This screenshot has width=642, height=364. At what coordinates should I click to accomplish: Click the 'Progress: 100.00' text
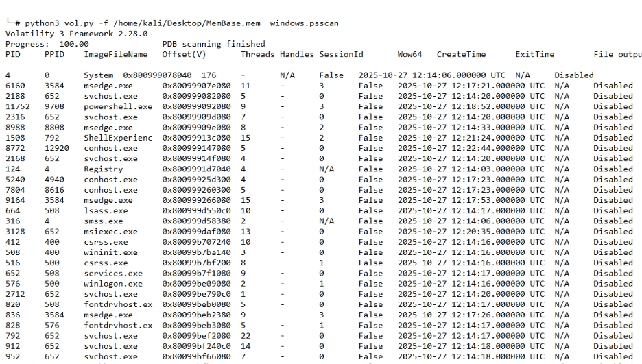coord(47,44)
